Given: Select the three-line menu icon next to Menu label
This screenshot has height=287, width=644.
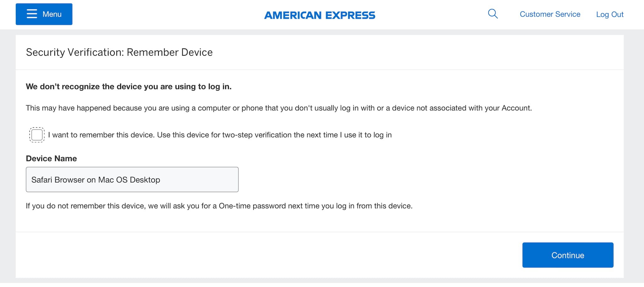Looking at the screenshot, I should [x=32, y=14].
